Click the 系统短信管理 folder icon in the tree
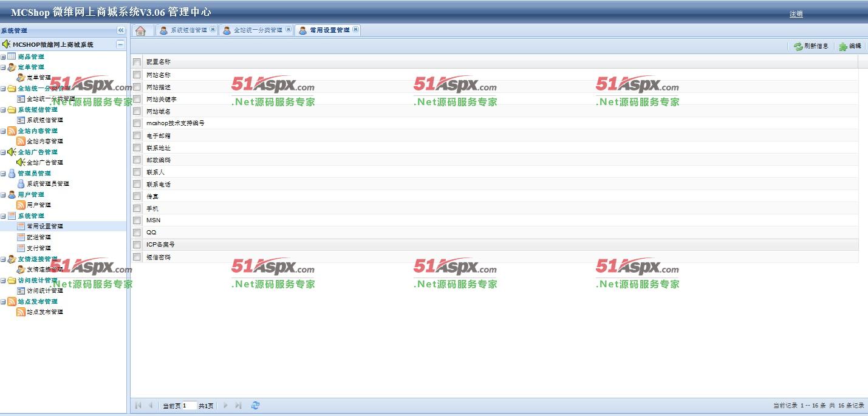This screenshot has height=416, width=868. coord(12,110)
